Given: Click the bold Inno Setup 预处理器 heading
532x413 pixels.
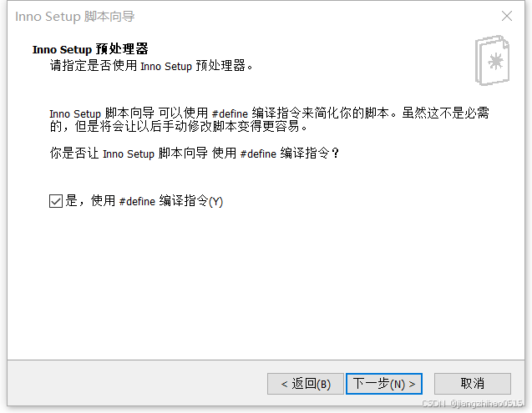Looking at the screenshot, I should [x=90, y=49].
